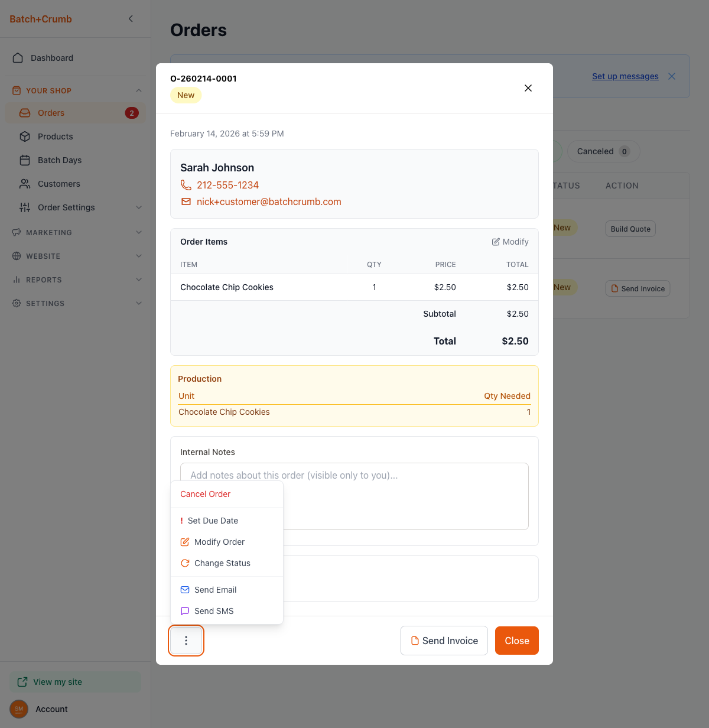
Task: Collapse the Your Shop section
Action: [139, 90]
